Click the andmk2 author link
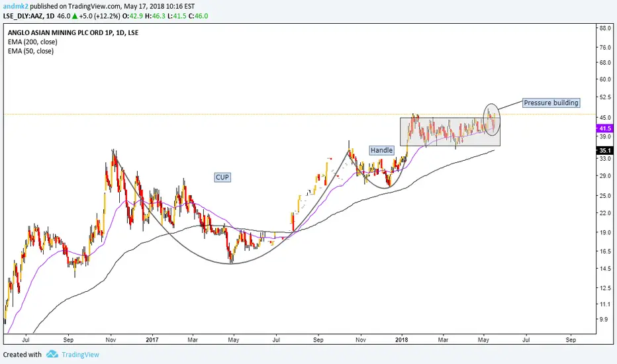Viewport: 617px width, 364px height. pyautogui.click(x=15, y=7)
